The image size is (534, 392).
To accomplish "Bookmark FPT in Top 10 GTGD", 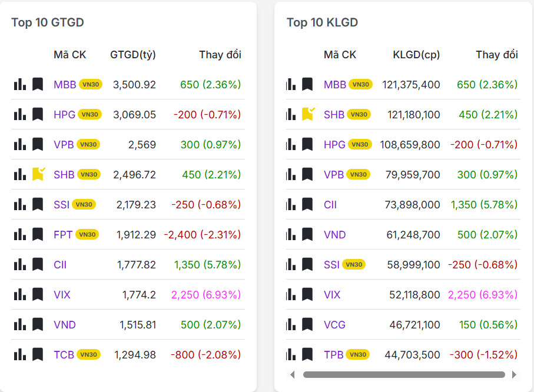I will [x=38, y=234].
